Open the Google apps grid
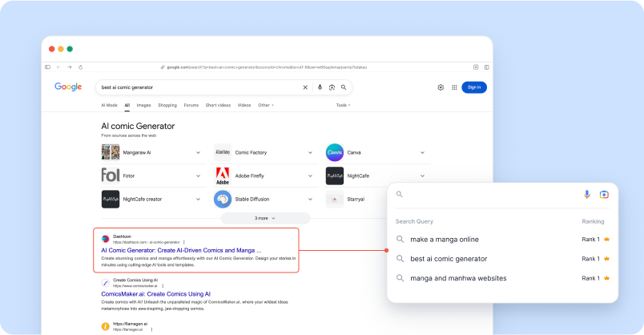The height and width of the screenshot is (335, 644). tap(454, 87)
